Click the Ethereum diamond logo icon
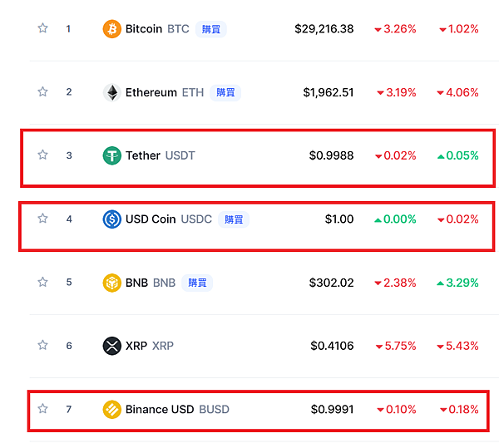Screen dimensions: 499x448 pyautogui.click(x=111, y=92)
